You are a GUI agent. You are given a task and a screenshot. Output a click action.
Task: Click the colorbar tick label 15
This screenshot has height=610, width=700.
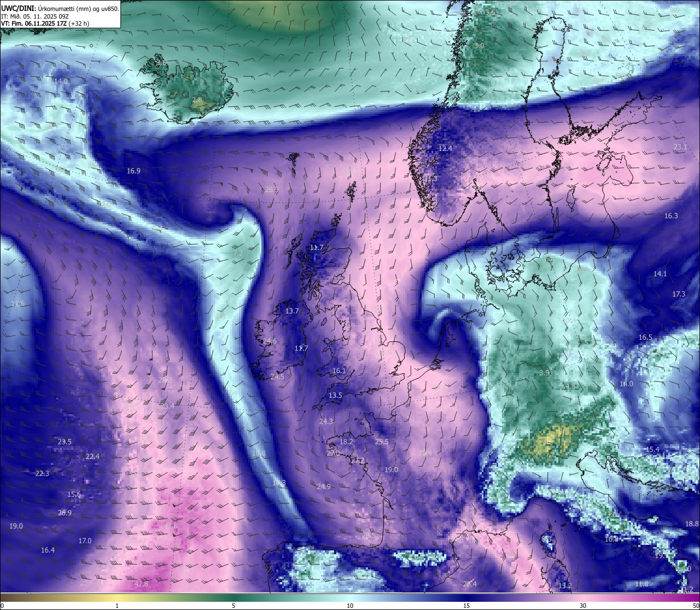[x=466, y=606]
